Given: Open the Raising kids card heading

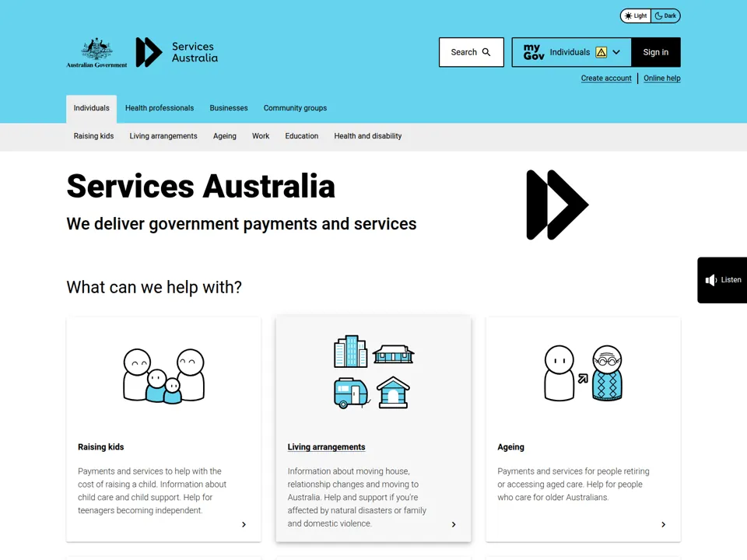Looking at the screenshot, I should pos(101,447).
